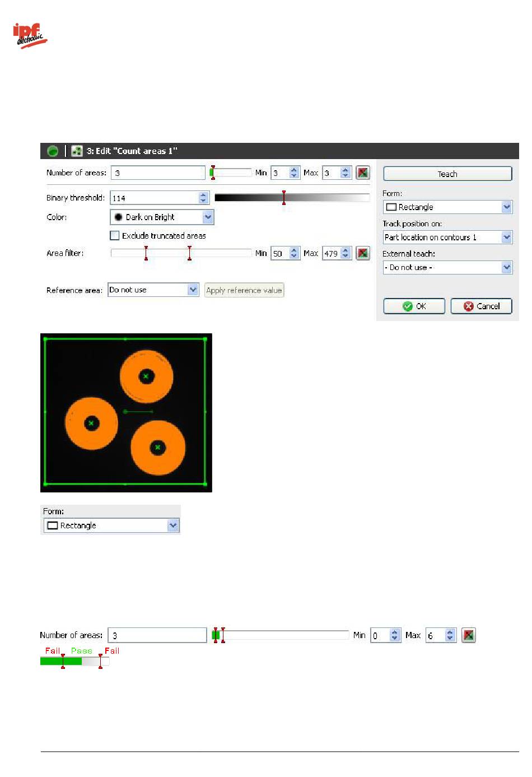Click the reset icon next to Number of areas Max 3

363,173
